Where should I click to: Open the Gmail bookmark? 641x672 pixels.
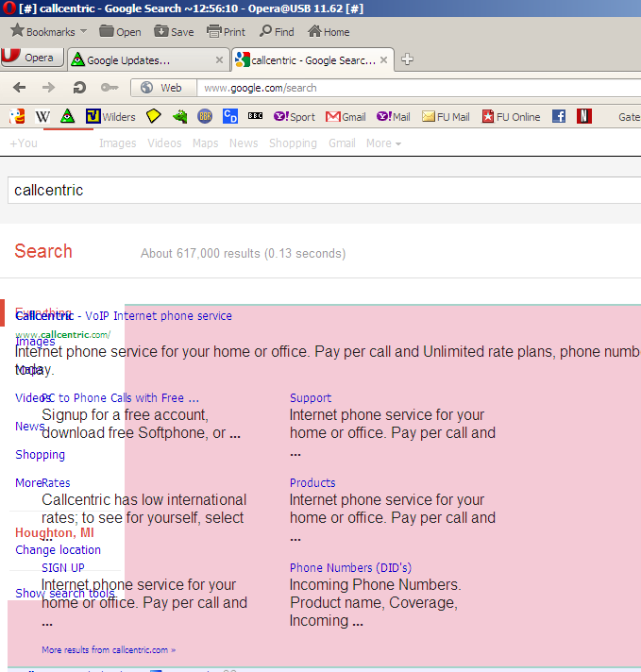coord(346,117)
